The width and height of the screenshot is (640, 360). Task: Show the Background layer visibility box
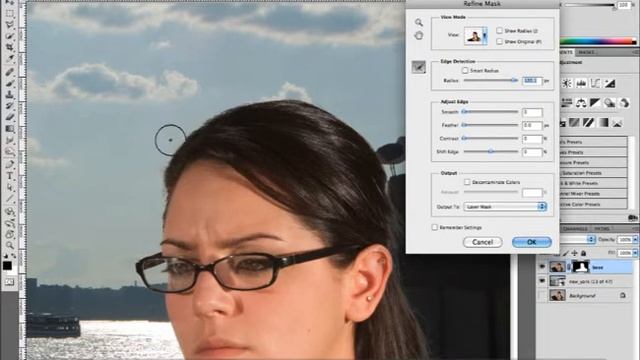[x=542, y=295]
